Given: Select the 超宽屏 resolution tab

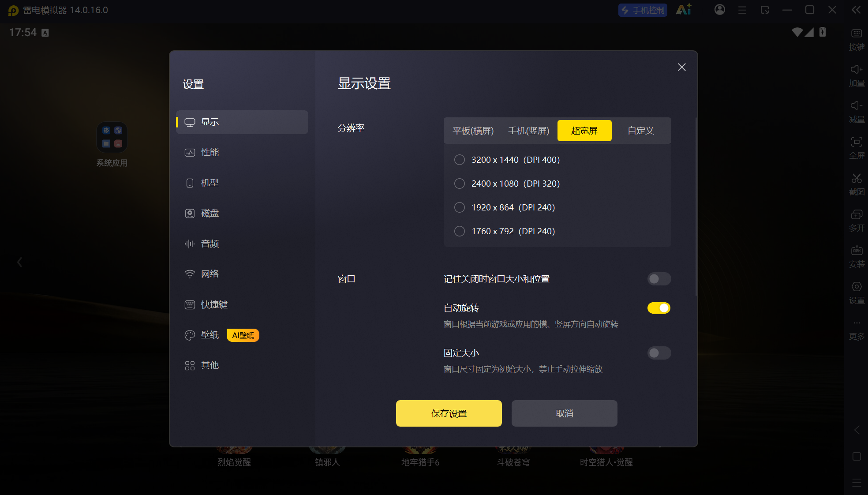Looking at the screenshot, I should point(584,131).
